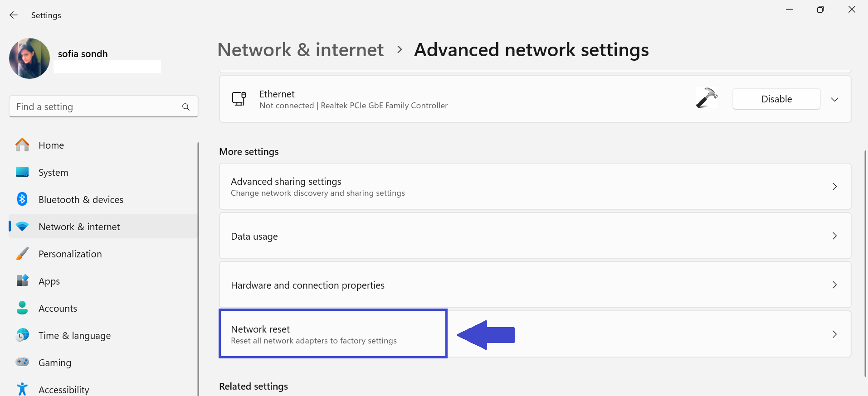Click the back arrow icon

coord(14,15)
